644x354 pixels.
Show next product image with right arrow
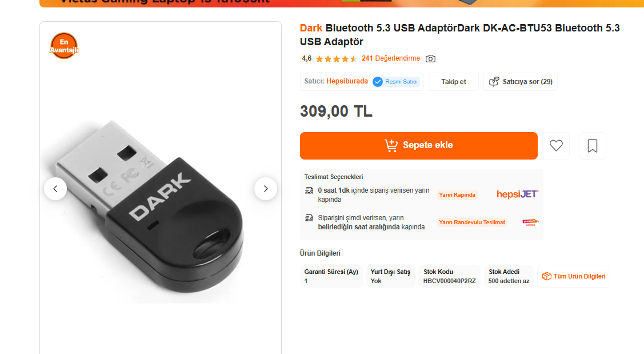point(265,189)
